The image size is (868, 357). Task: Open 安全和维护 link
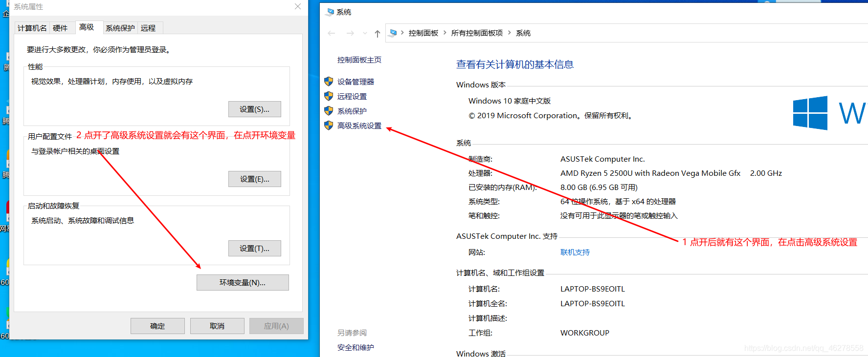click(x=356, y=348)
